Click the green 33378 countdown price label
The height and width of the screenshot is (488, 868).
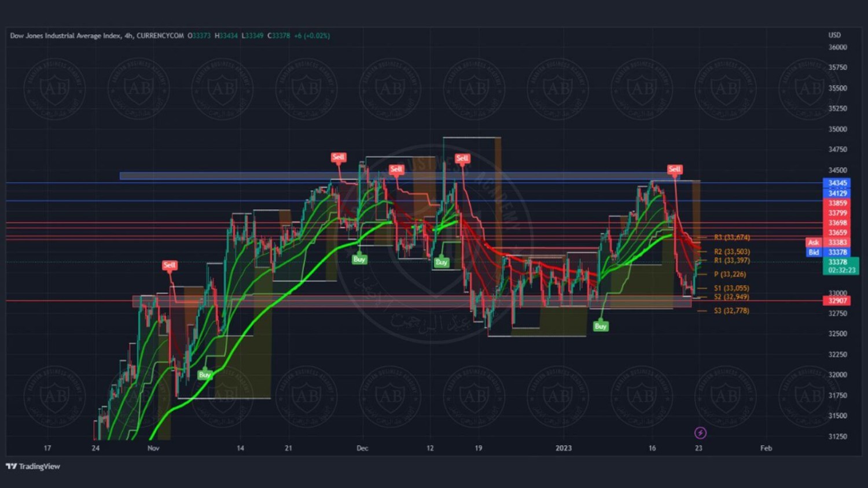(841, 266)
